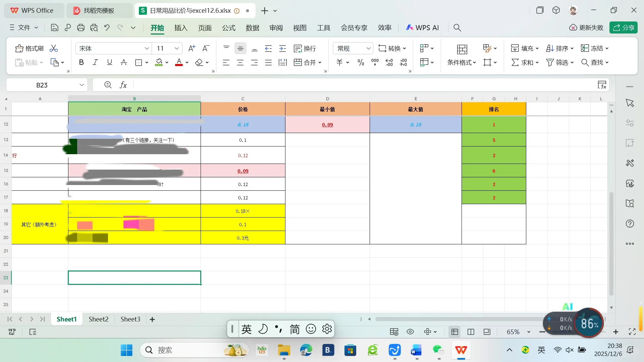Apply Wrap Text (换行) to selected cell

(305, 48)
